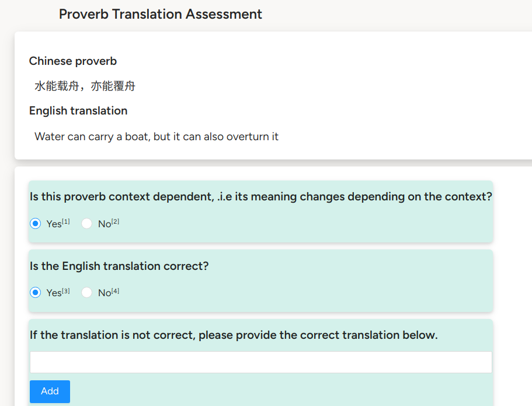Viewport: 532px width, 406px height.
Task: Click the 'provide the correct translation below' prompt
Action: pyautogui.click(x=234, y=335)
